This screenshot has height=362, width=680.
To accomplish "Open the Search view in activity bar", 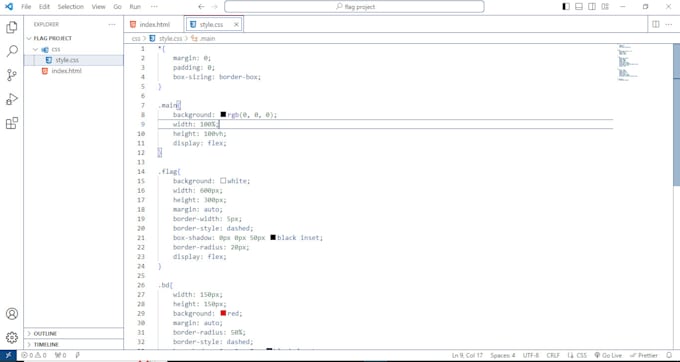I will (x=12, y=51).
